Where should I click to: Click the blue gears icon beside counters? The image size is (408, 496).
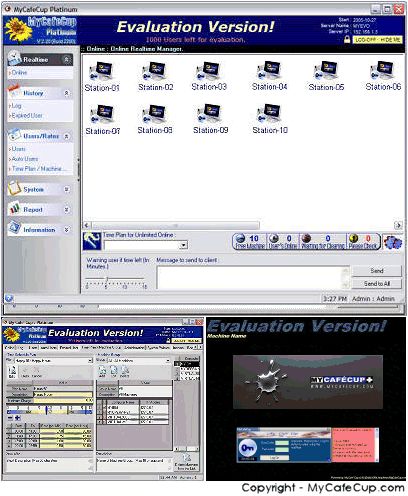[x=393, y=242]
